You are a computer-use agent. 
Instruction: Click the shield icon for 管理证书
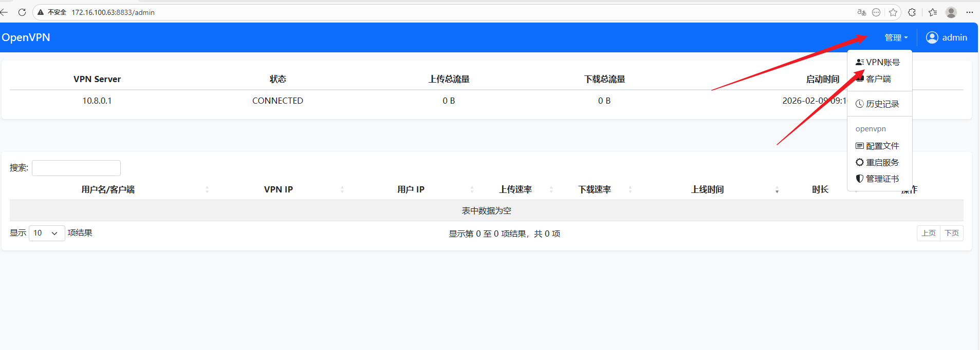pos(859,179)
